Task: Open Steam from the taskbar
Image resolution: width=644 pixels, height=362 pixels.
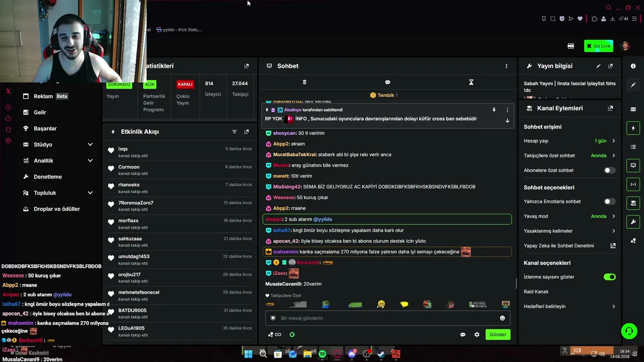Action: pyautogui.click(x=381, y=354)
